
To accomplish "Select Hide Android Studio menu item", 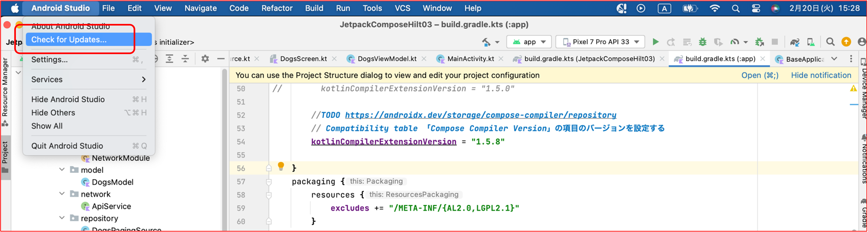I will tap(89, 100).
